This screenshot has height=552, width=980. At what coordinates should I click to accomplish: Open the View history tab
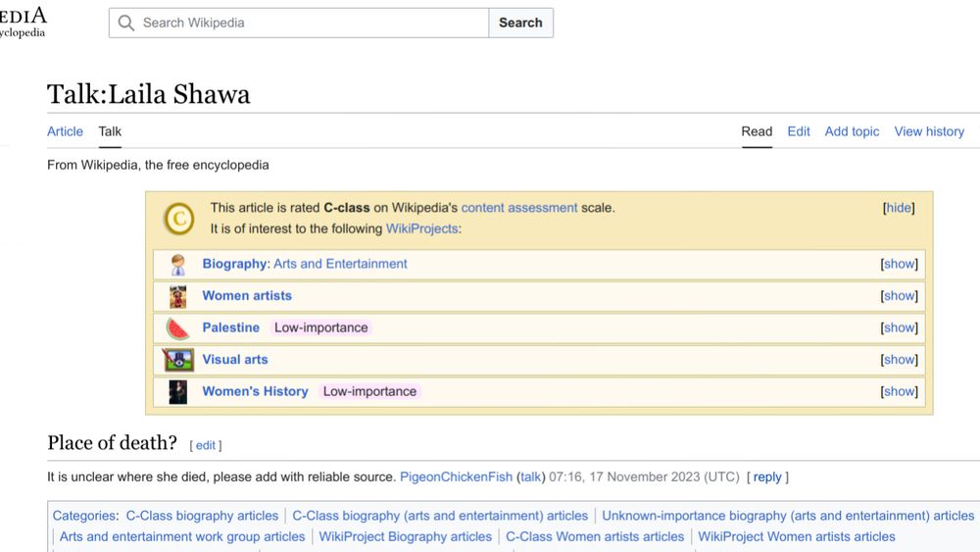click(929, 132)
